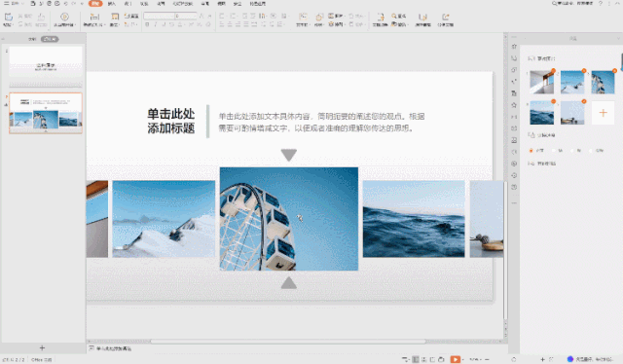Screen dimensions: 623x364
Task: Click the zoom in plus in status bar
Action: (542, 359)
